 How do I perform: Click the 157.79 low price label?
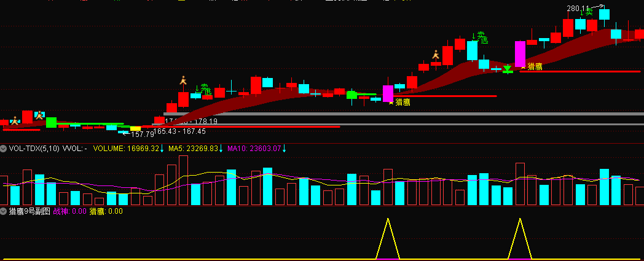point(143,134)
